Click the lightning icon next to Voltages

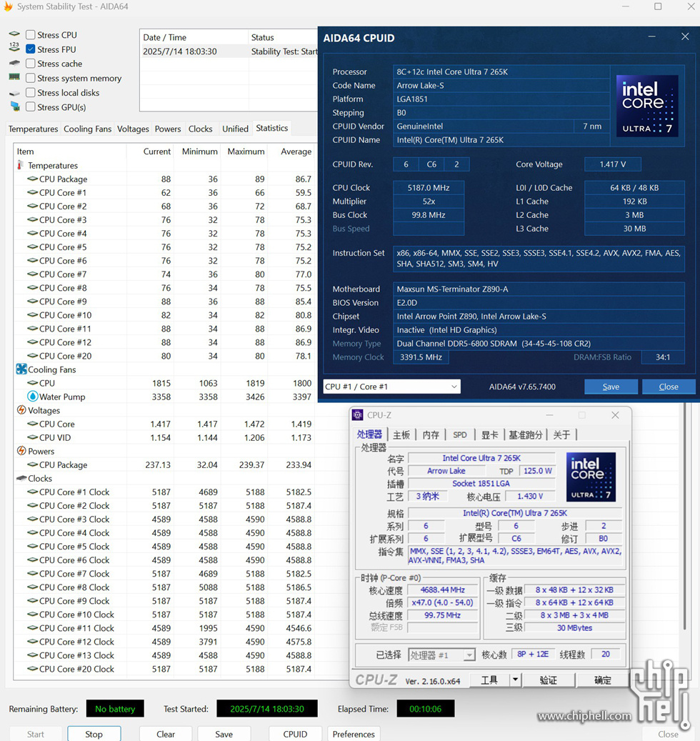[x=21, y=409]
